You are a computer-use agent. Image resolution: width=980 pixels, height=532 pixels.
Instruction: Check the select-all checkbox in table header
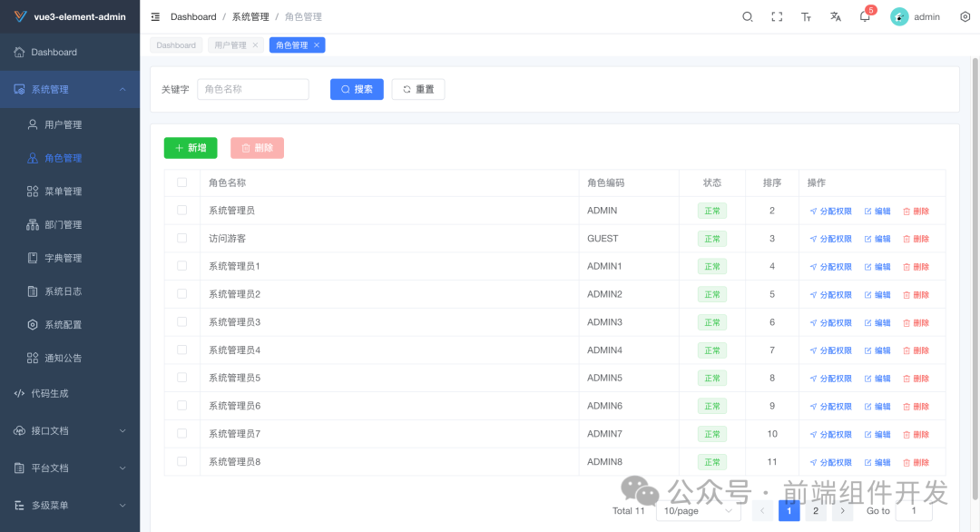point(182,182)
